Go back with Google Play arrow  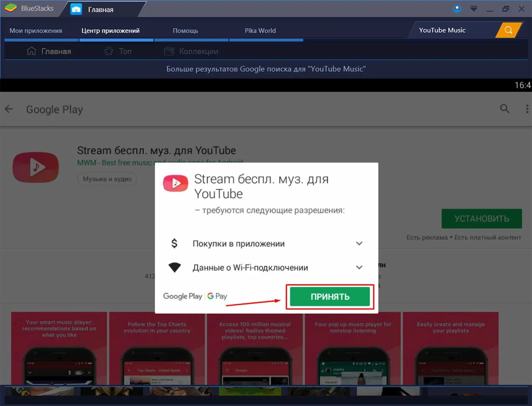(9, 109)
